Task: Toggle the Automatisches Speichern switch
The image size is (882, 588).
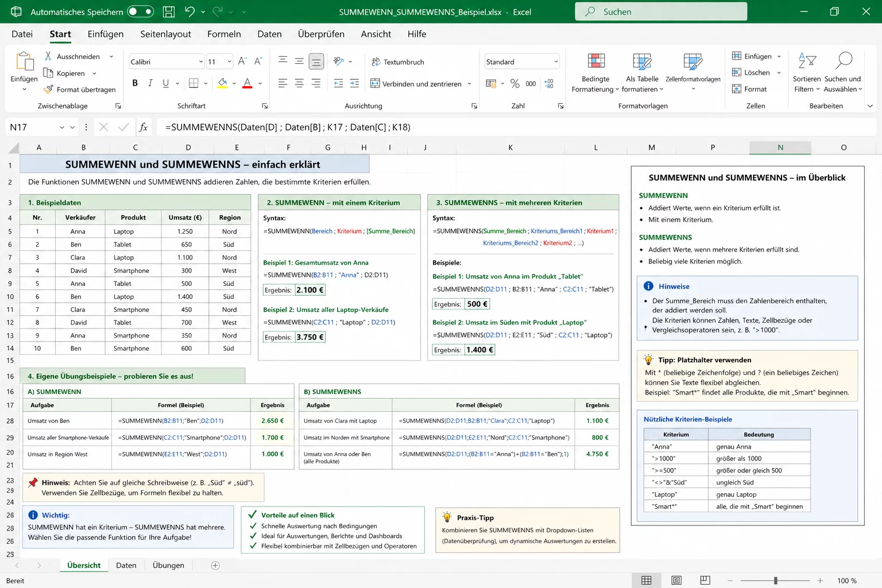Action: [141, 11]
